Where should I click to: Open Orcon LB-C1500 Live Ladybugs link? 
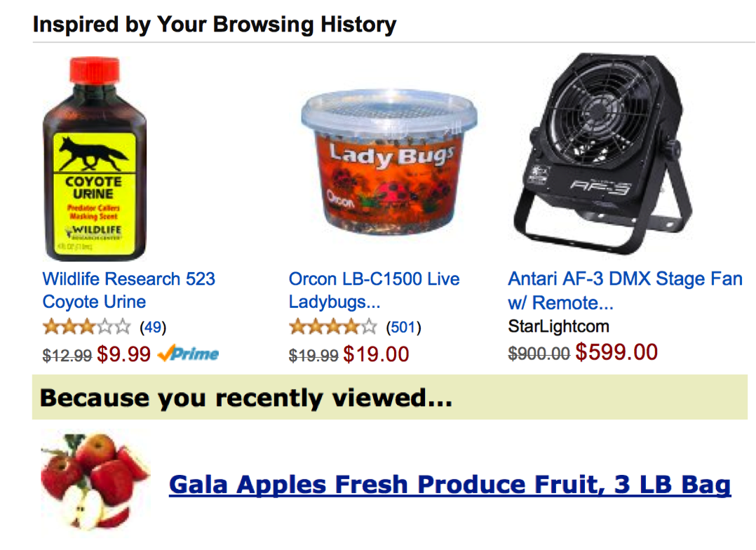[374, 290]
